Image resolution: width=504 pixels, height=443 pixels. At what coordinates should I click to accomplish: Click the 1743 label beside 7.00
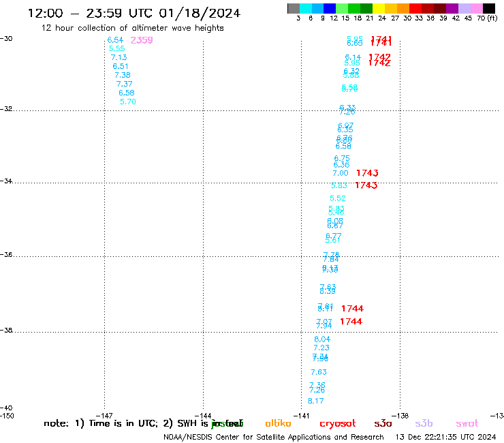coord(367,173)
